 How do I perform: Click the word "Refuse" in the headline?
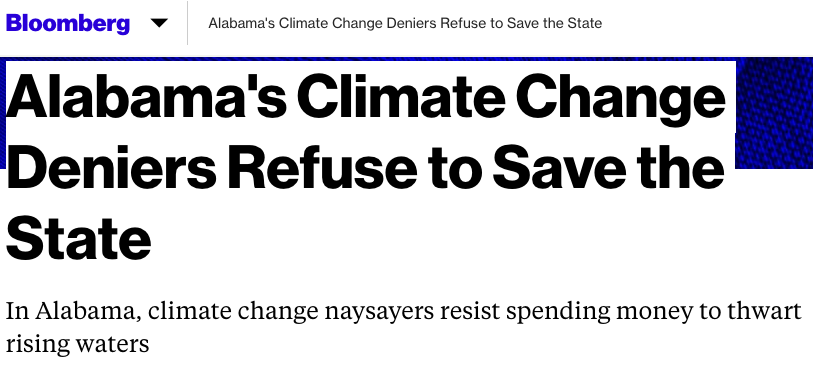pos(323,168)
